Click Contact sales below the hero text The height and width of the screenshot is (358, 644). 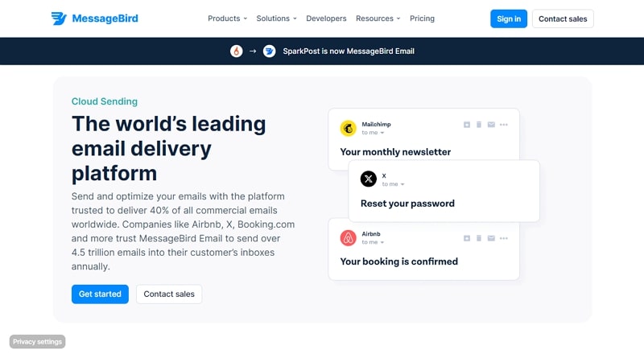tap(169, 294)
